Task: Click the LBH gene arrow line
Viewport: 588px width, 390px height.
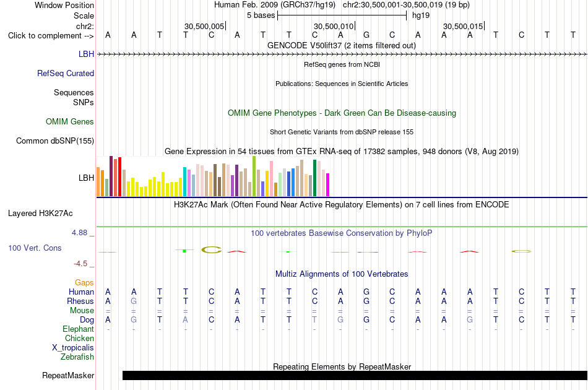Action: click(x=342, y=54)
